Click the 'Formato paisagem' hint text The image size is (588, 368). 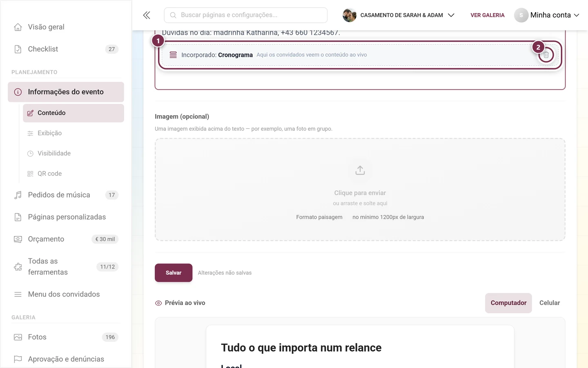pos(319,217)
